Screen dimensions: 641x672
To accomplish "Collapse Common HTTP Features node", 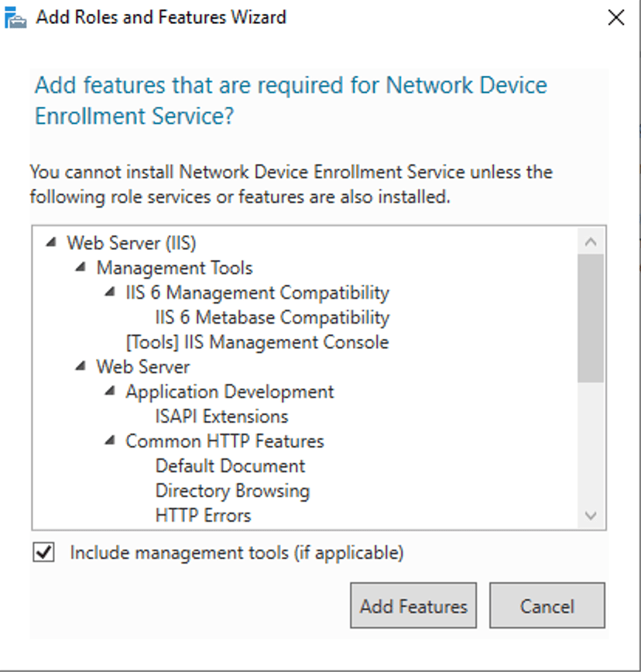I will pos(110,441).
